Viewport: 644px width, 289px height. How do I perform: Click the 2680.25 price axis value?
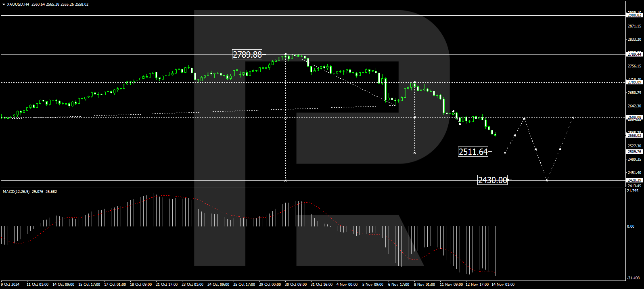pos(634,93)
